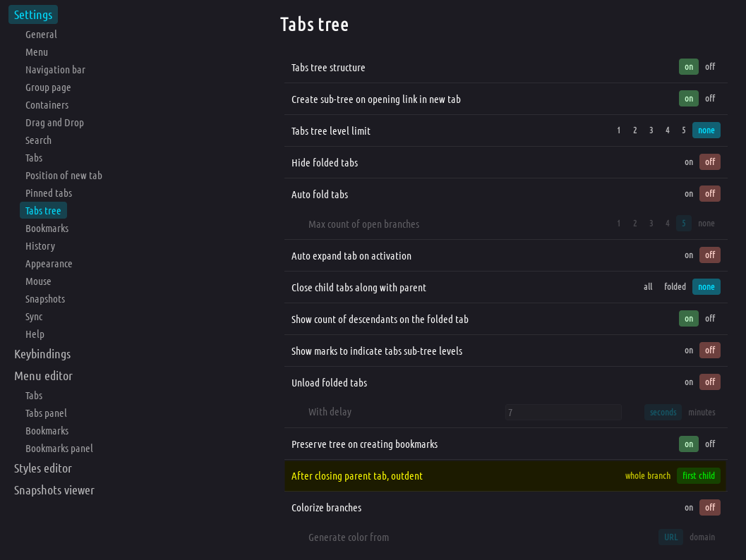Open Menu editor page

pyautogui.click(x=43, y=376)
